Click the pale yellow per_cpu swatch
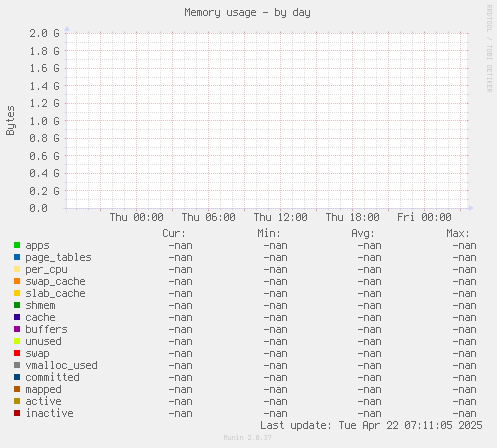 [17, 269]
